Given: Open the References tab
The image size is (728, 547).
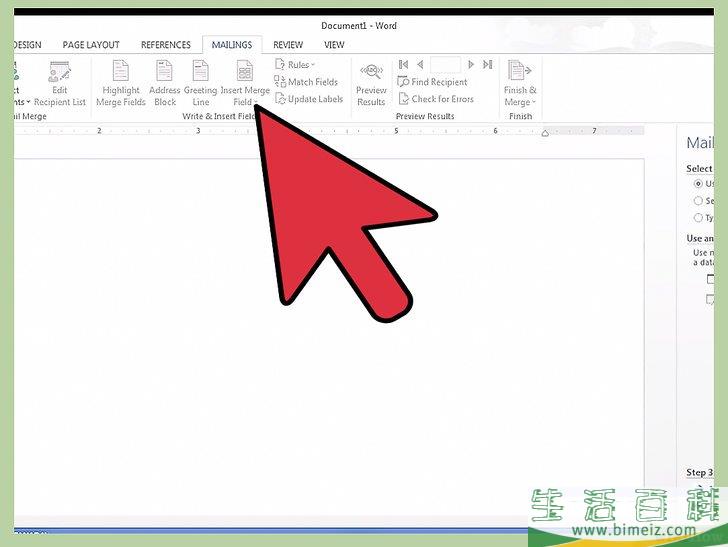Looking at the screenshot, I should click(x=166, y=45).
